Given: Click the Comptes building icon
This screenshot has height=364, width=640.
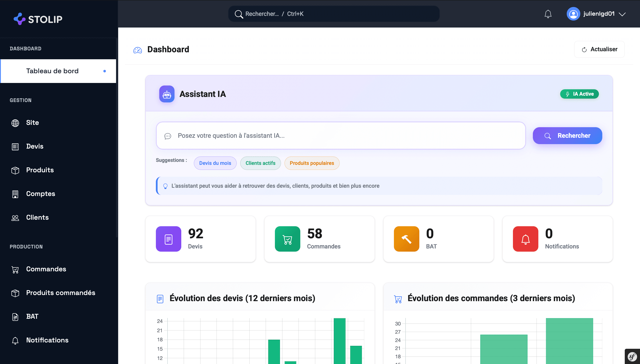Looking at the screenshot, I should click(x=15, y=194).
